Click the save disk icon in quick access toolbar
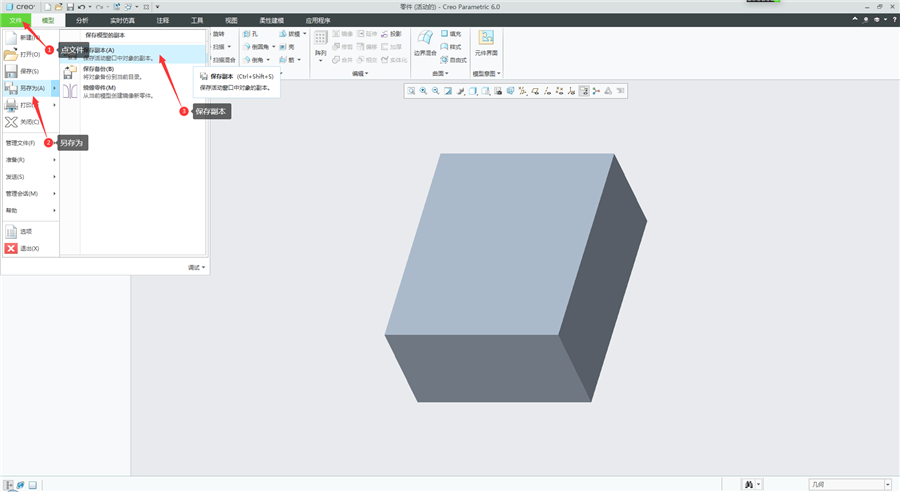 pos(70,7)
